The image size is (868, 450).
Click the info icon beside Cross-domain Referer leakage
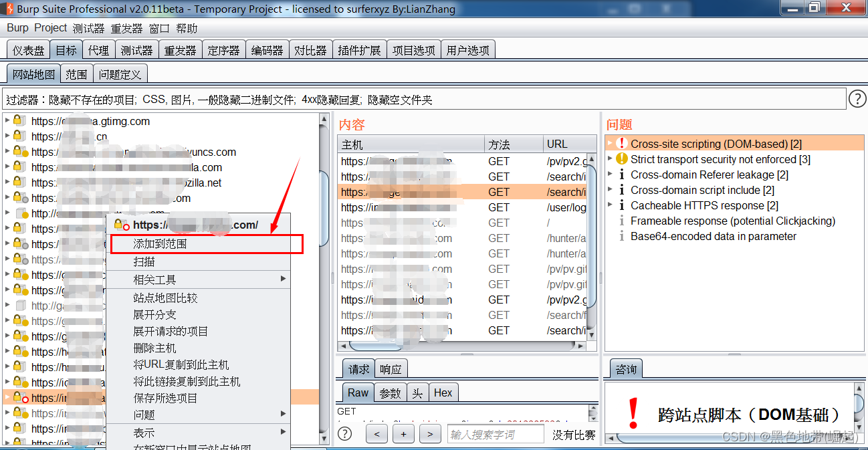click(622, 175)
